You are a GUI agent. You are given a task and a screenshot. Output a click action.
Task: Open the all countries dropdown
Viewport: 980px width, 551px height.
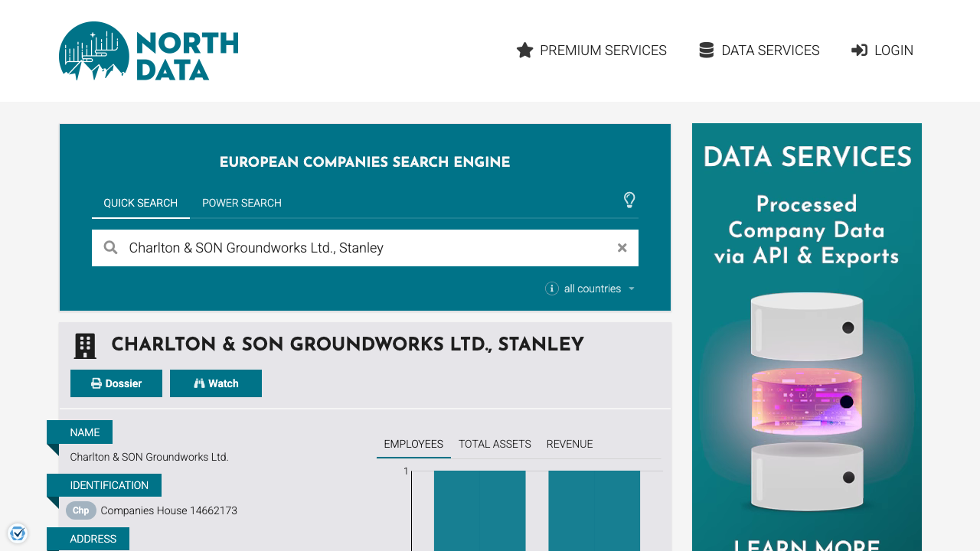[592, 289]
